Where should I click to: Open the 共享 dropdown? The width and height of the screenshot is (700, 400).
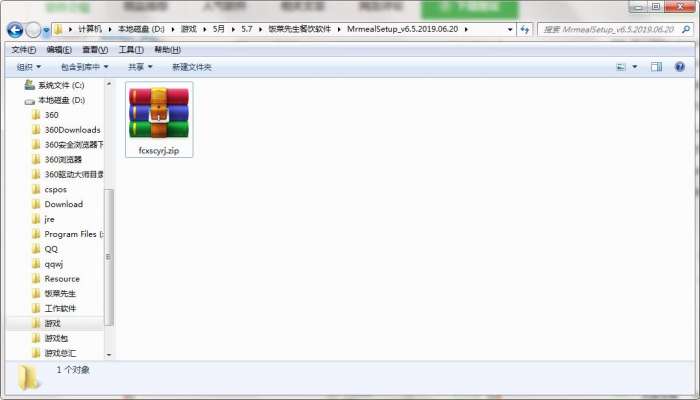[140, 67]
